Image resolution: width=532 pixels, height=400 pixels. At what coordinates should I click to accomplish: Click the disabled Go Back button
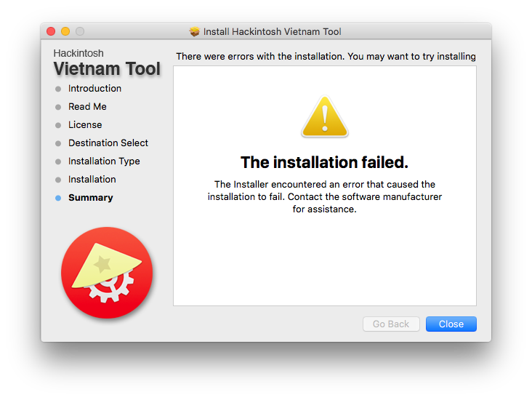pos(391,324)
